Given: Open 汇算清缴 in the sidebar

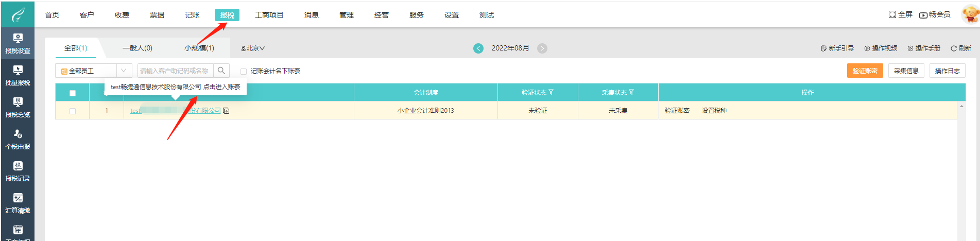Looking at the screenshot, I should pos(18,203).
